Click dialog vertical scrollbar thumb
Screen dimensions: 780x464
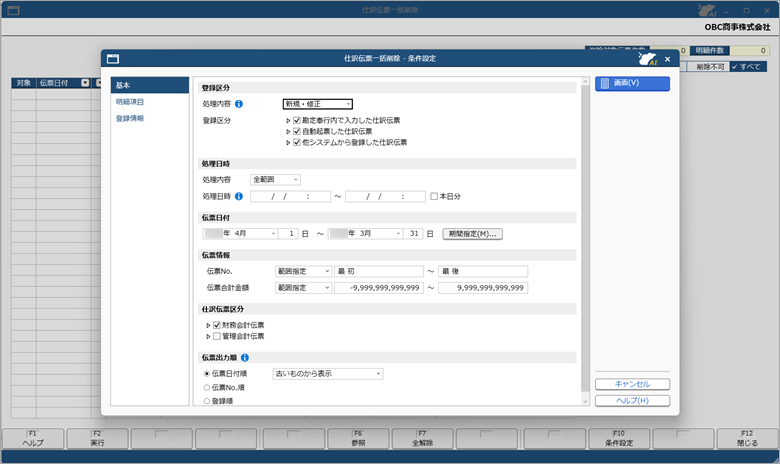[x=585, y=239]
